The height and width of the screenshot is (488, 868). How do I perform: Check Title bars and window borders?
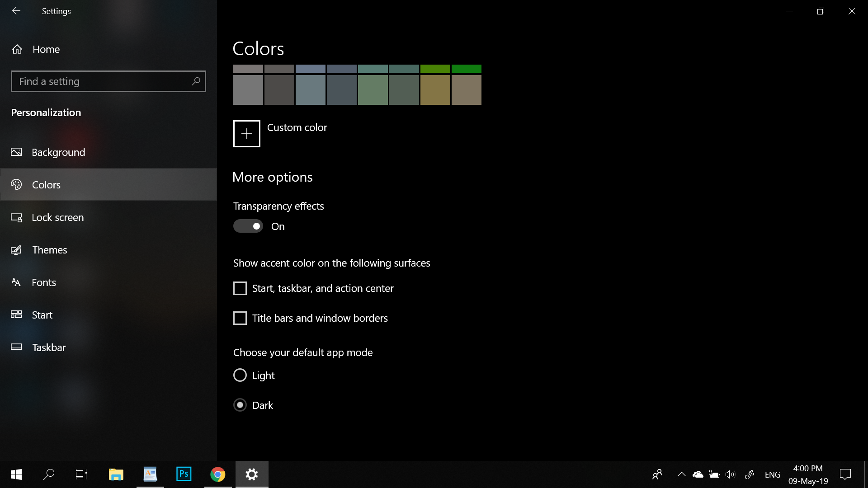click(240, 318)
